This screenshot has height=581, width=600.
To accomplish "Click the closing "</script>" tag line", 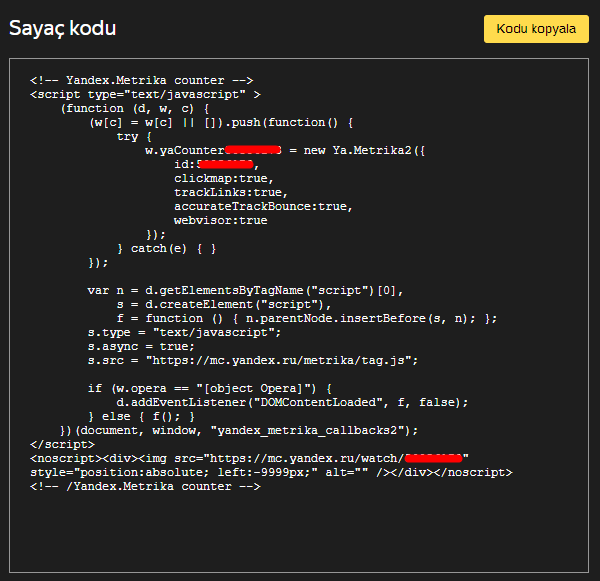I will [x=62, y=444].
